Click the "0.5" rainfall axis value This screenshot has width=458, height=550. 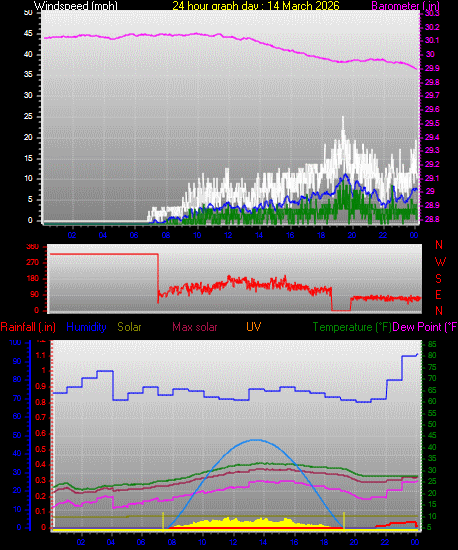coord(41,449)
